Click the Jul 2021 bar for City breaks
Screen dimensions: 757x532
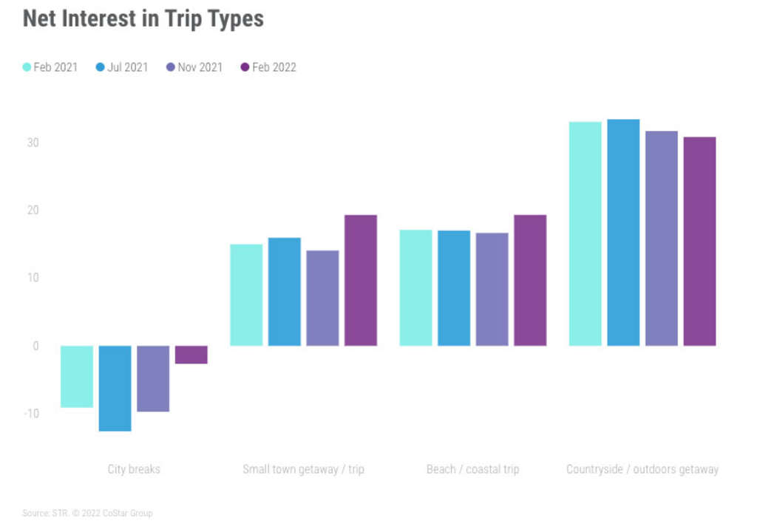tap(115, 388)
